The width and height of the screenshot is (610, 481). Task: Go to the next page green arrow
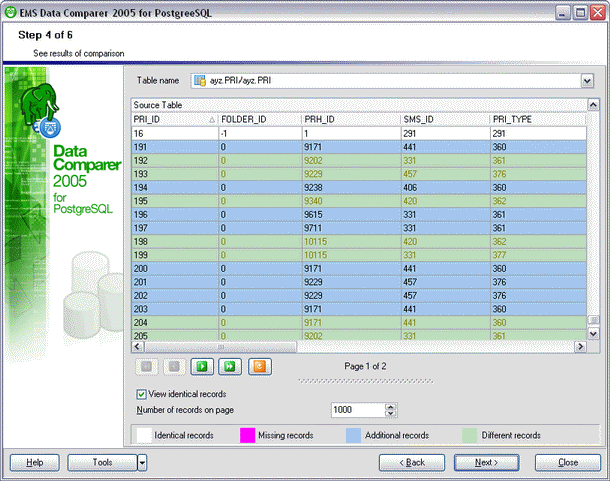(x=202, y=367)
